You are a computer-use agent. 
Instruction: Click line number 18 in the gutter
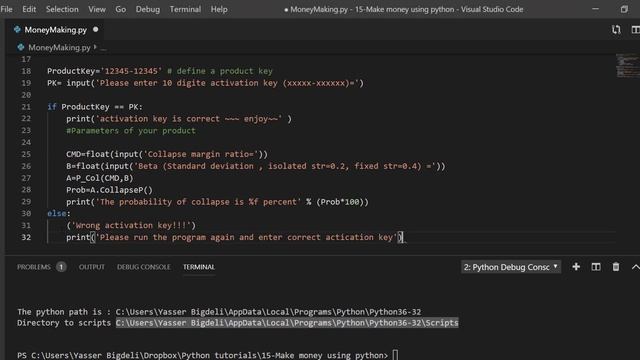click(x=26, y=71)
